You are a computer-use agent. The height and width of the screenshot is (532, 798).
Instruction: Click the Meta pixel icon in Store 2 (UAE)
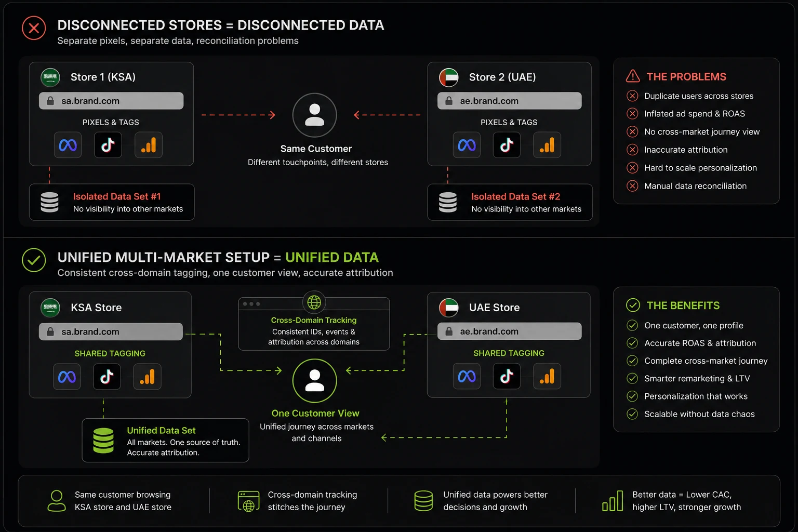click(467, 145)
